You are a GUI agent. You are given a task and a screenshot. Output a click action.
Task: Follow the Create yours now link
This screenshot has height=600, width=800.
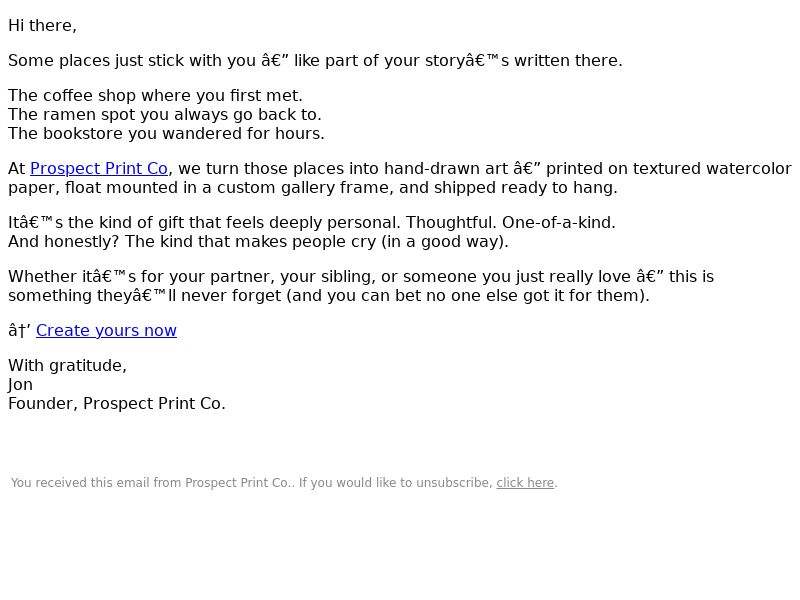click(106, 331)
